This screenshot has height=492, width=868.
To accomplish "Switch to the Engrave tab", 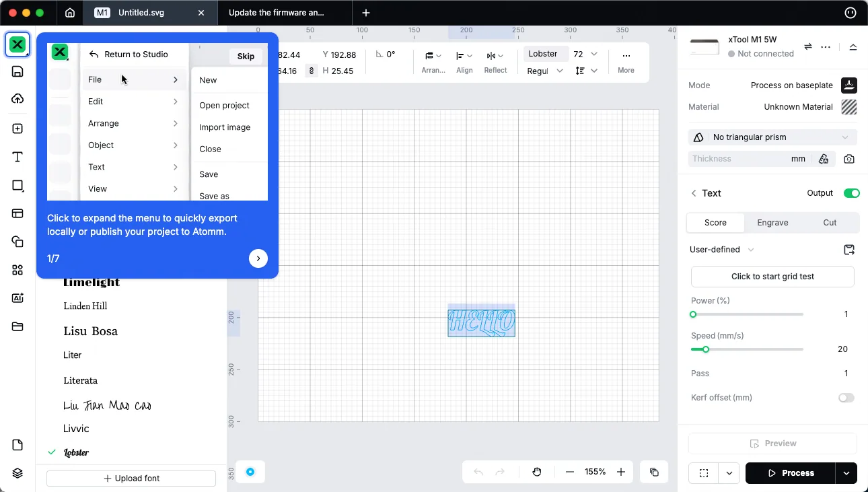I will [x=772, y=223].
